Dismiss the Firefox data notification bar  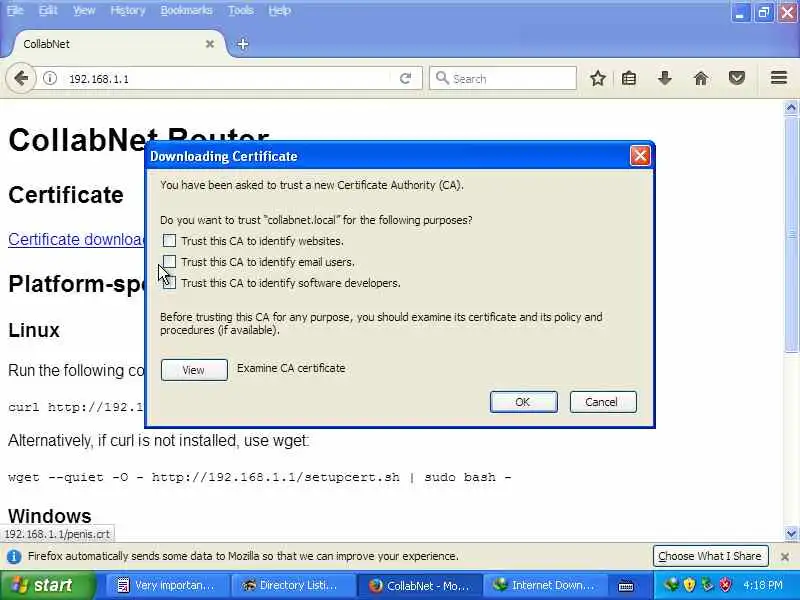(x=785, y=557)
